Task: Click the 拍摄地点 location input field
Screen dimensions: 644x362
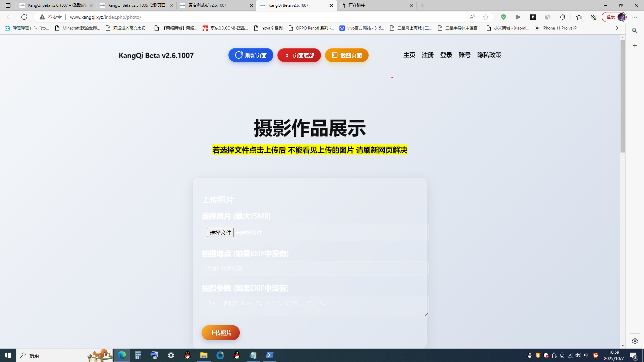Action: [314, 268]
